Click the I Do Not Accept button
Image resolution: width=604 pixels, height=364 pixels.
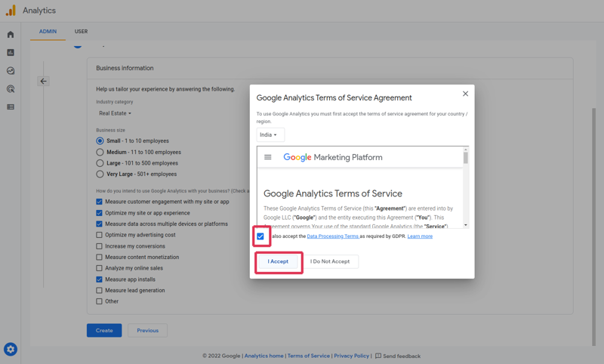click(330, 261)
